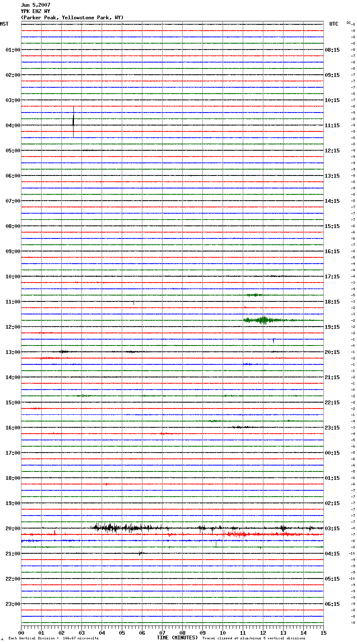The height and width of the screenshot is (644, 357).
Task: Click the '09:15' UTC time label
Action: click(333, 75)
